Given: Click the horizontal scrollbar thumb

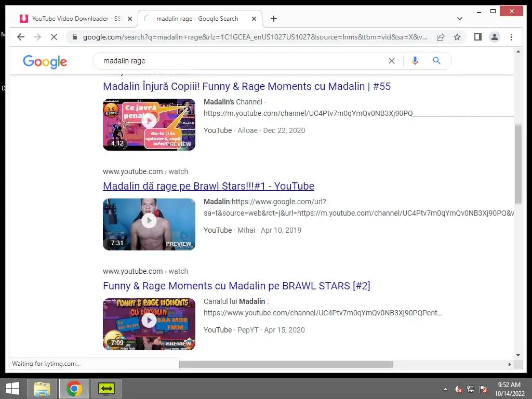Looking at the screenshot, I should click(x=286, y=364).
